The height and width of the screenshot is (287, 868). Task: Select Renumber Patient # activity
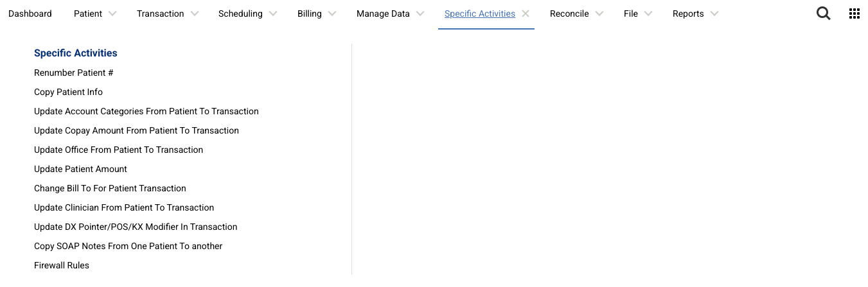(x=74, y=73)
